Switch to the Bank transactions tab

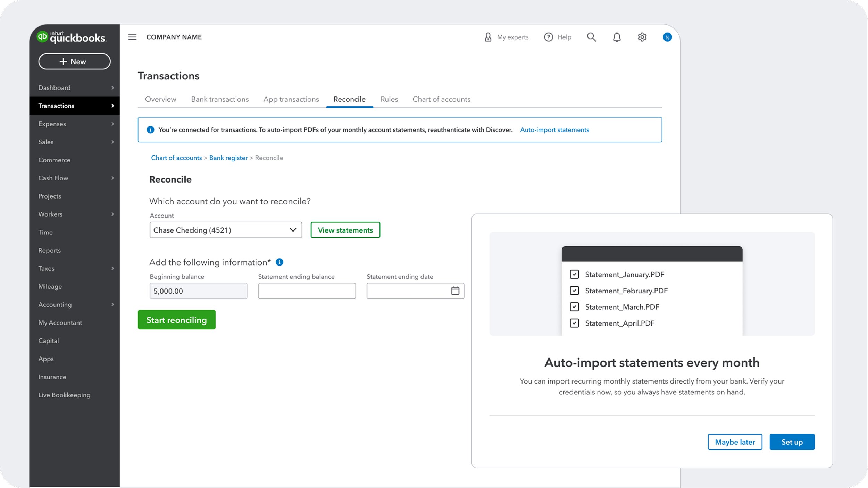pos(220,99)
